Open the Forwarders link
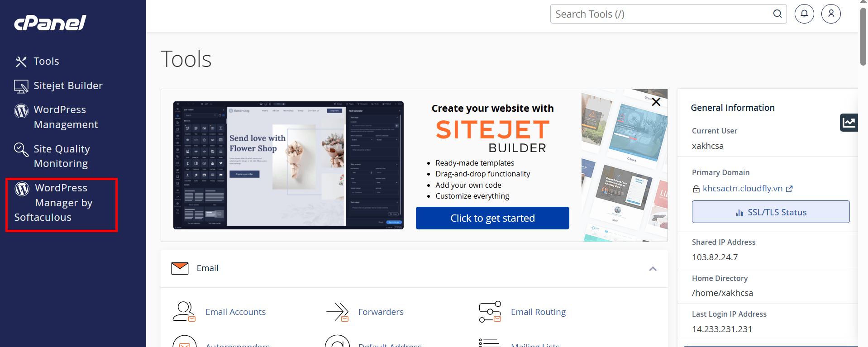This screenshot has height=347, width=868. point(381,312)
